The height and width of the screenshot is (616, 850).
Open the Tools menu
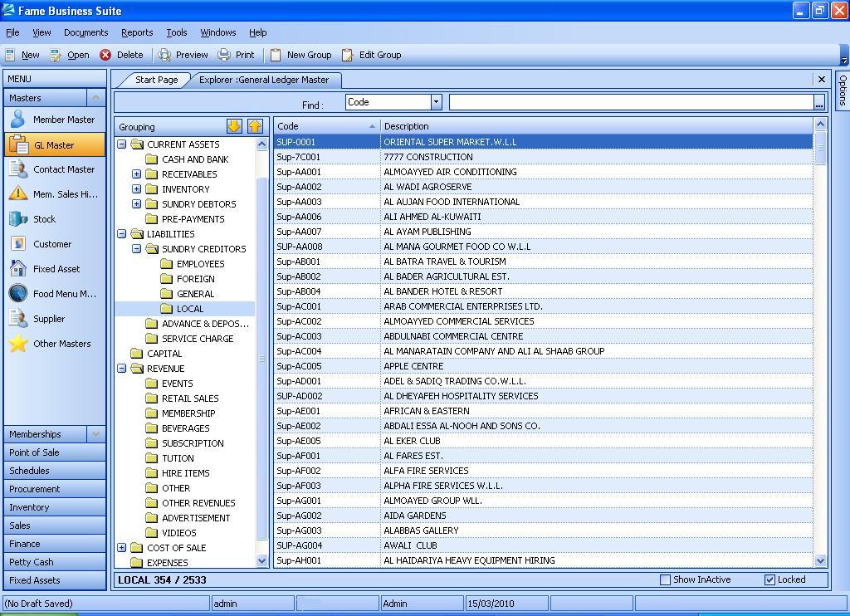177,32
